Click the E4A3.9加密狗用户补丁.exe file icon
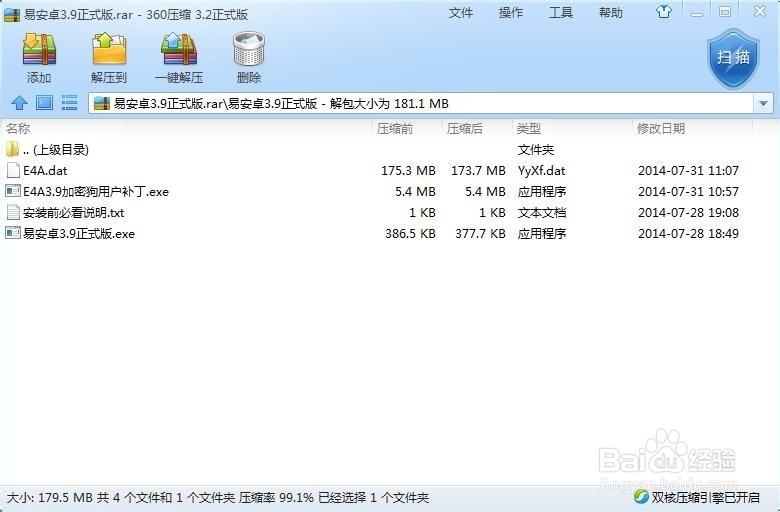This screenshot has width=780, height=512. pyautogui.click(x=13, y=191)
